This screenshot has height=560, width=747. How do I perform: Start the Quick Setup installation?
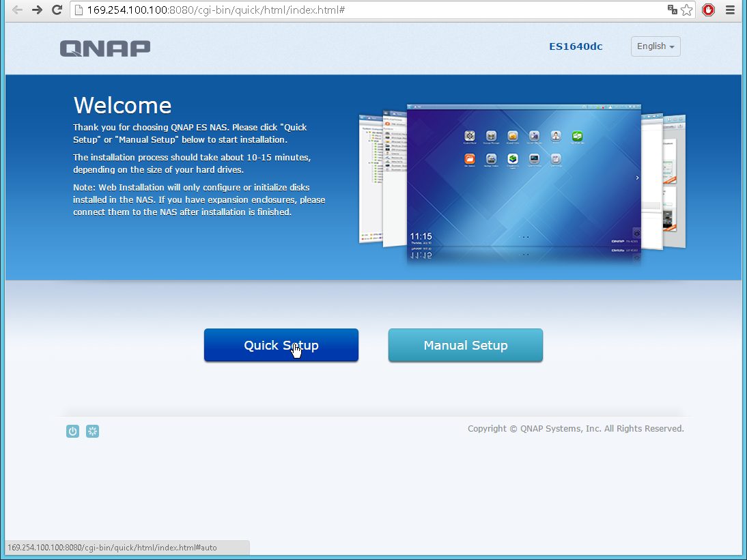[281, 346]
